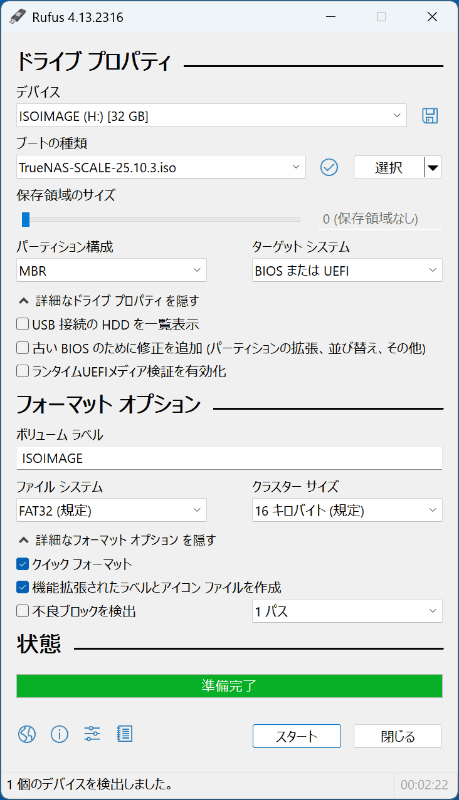Click the ボリューム ラベル field containing ISOIMAGE
Viewport: 459px width, 800px height.
[230, 458]
